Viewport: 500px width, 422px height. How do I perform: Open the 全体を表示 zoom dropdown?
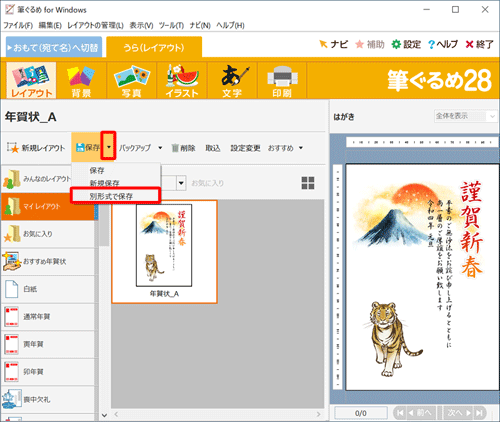click(465, 116)
